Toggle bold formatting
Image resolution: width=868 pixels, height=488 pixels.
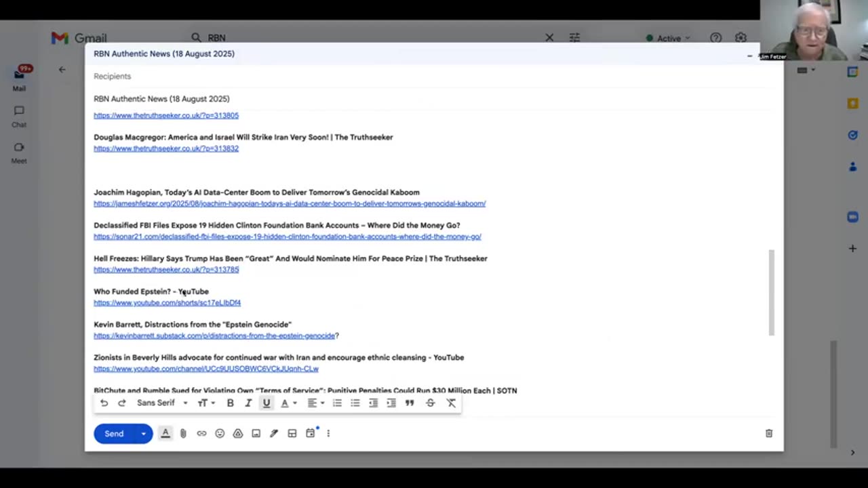coord(230,403)
